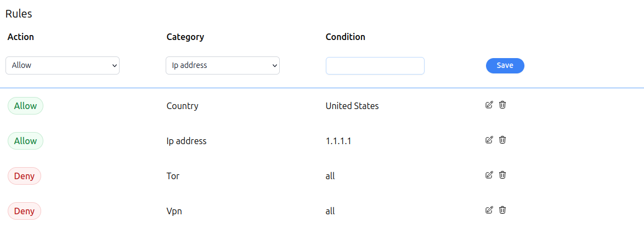Viewport: 644px width, 234px height.
Task: Focus the Condition text input field
Action: (x=375, y=66)
